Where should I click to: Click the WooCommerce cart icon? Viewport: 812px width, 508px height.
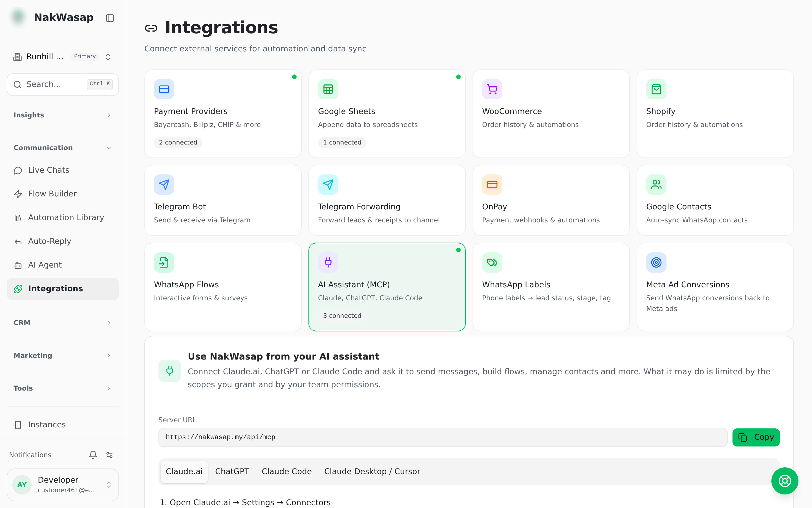coord(492,89)
